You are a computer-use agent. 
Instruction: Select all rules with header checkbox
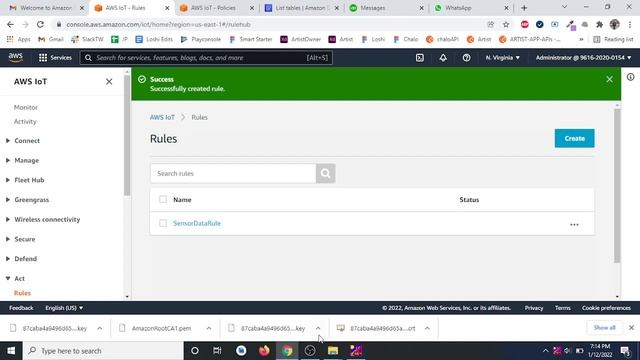click(x=163, y=199)
